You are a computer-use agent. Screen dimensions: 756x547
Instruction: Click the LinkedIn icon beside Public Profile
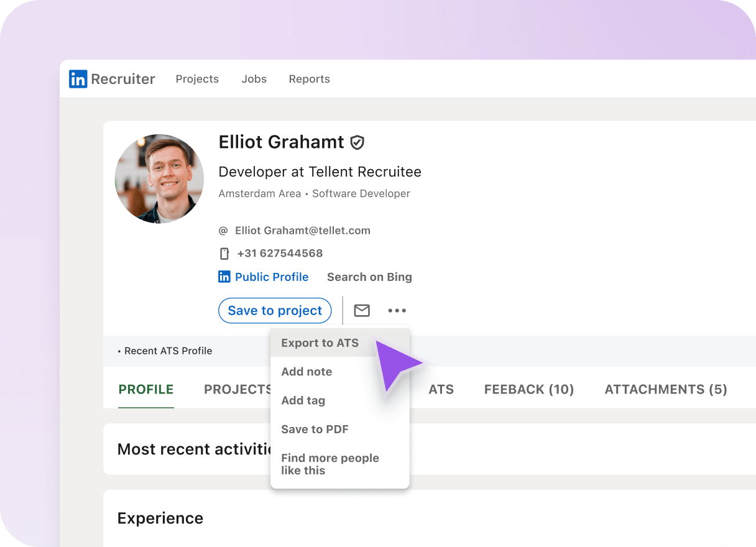pos(224,277)
